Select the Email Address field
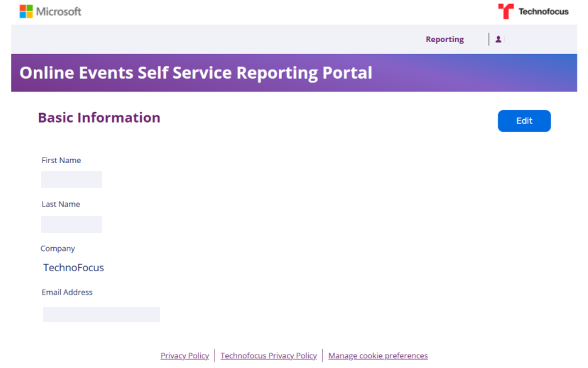The height and width of the screenshot is (368, 588). [x=101, y=314]
